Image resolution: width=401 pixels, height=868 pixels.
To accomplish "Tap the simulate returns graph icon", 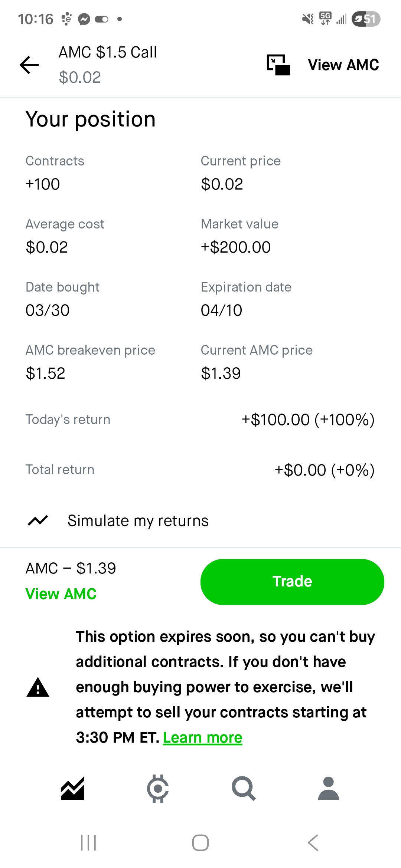I will click(x=38, y=521).
